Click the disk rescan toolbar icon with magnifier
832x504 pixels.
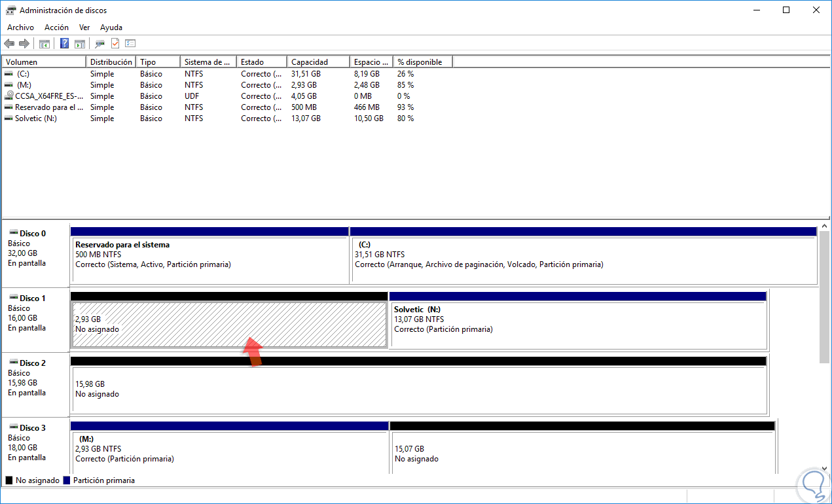(x=100, y=44)
